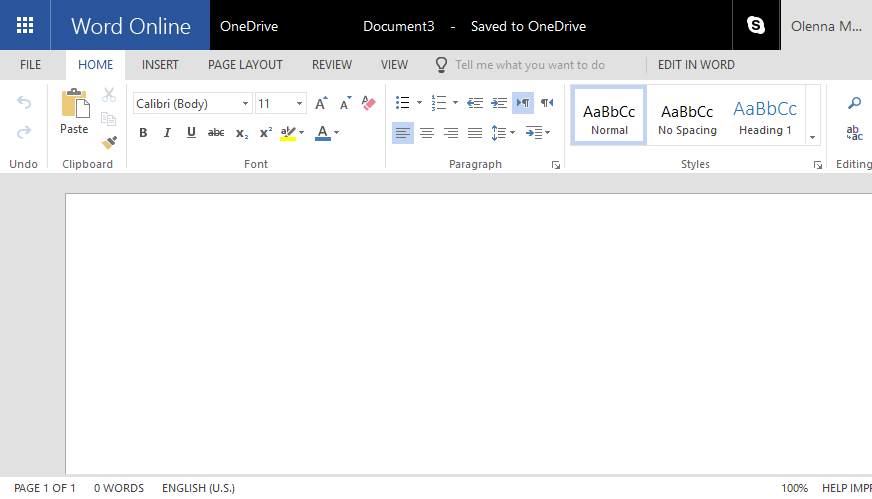This screenshot has width=872, height=499.
Task: Expand the font size dropdown
Action: click(299, 104)
